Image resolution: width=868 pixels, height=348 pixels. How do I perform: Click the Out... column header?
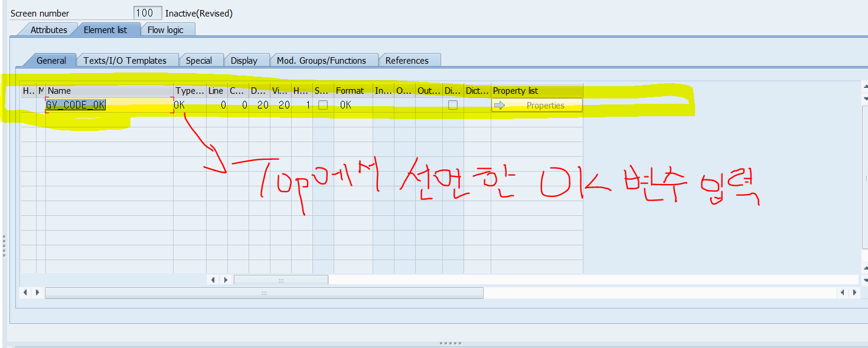coord(429,91)
